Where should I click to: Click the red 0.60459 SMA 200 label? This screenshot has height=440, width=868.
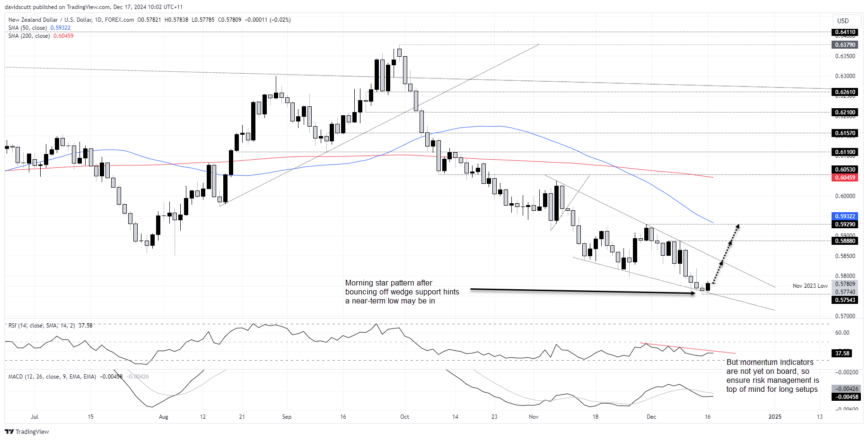845,178
